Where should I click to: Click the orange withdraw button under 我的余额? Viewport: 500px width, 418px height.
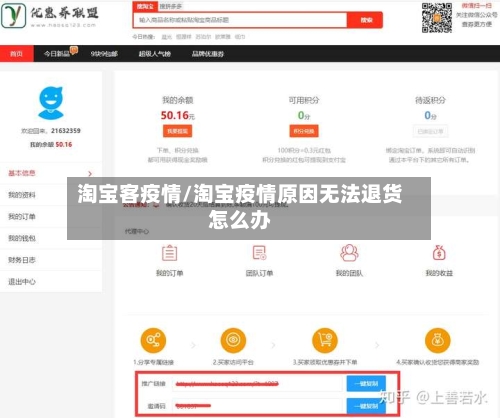pyautogui.click(x=177, y=131)
